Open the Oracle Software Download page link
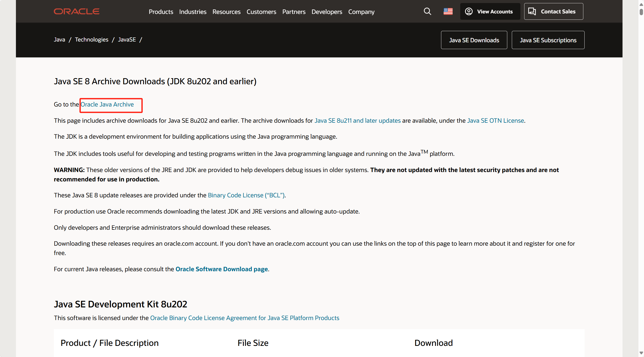The width and height of the screenshot is (644, 357). tap(222, 269)
